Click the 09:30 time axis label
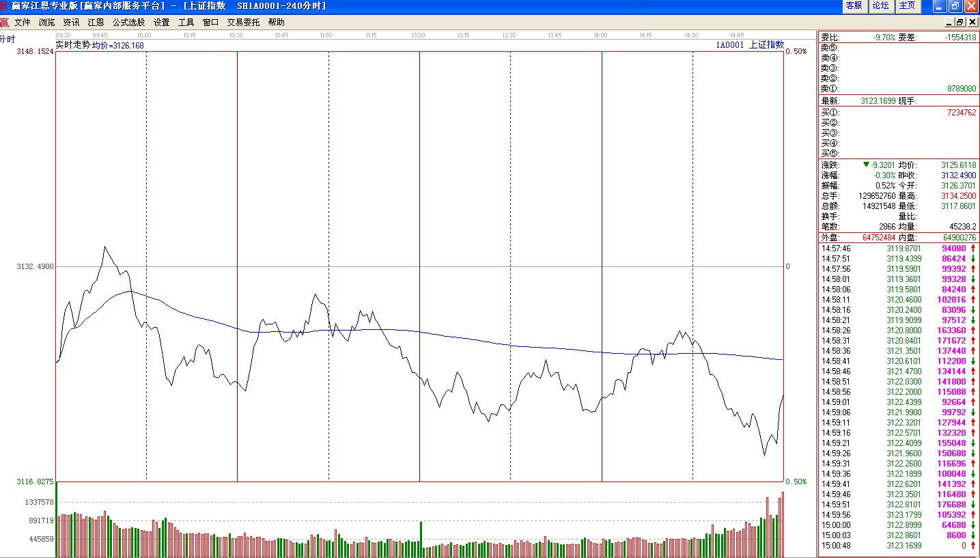 pyautogui.click(x=63, y=35)
